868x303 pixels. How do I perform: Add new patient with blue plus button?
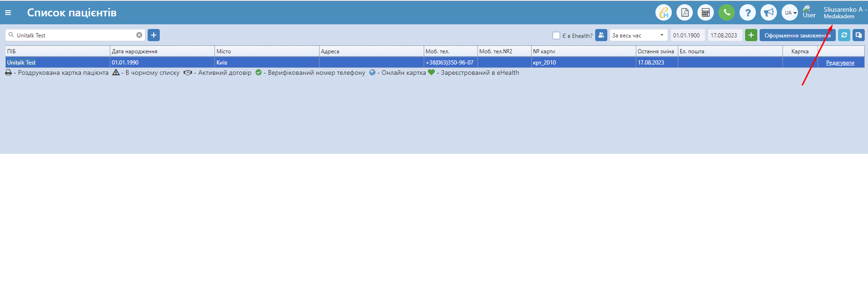154,35
